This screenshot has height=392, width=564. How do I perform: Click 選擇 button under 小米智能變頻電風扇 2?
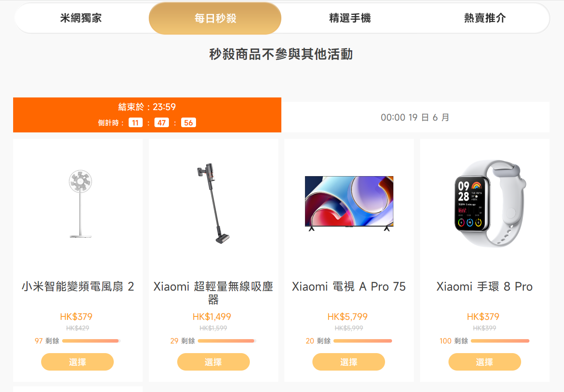click(x=77, y=362)
